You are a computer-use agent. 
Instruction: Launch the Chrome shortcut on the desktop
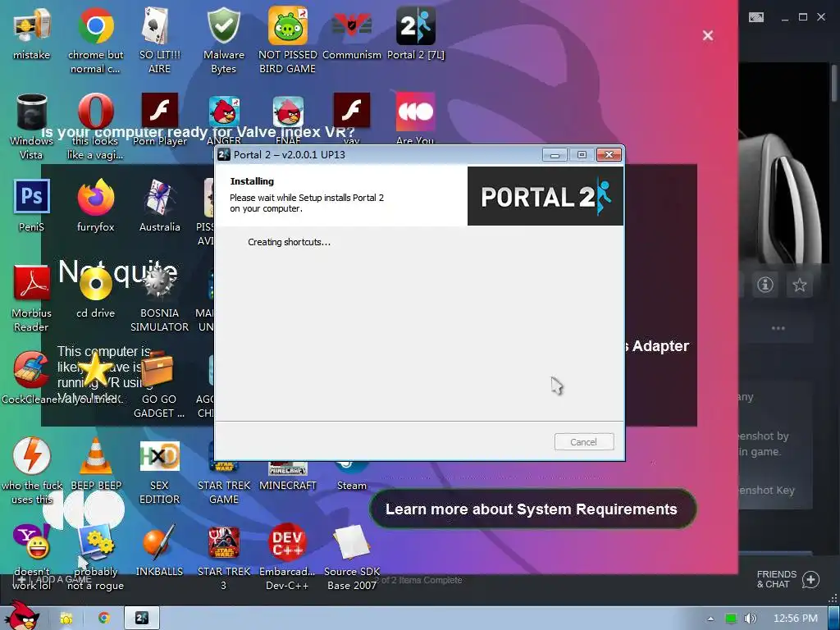[x=95, y=26]
